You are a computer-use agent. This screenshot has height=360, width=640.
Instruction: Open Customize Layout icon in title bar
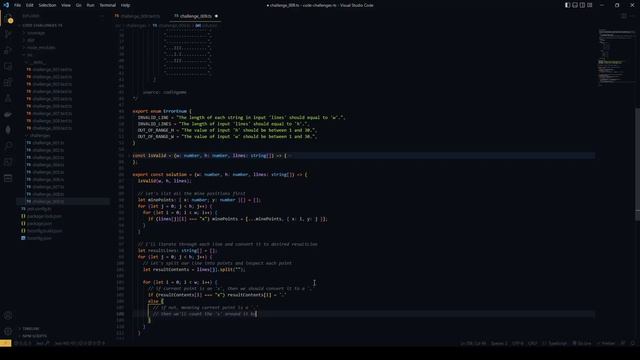590,5
